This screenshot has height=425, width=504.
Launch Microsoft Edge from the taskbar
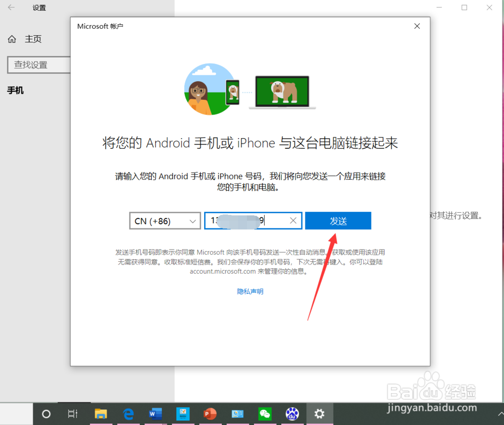[128, 413]
